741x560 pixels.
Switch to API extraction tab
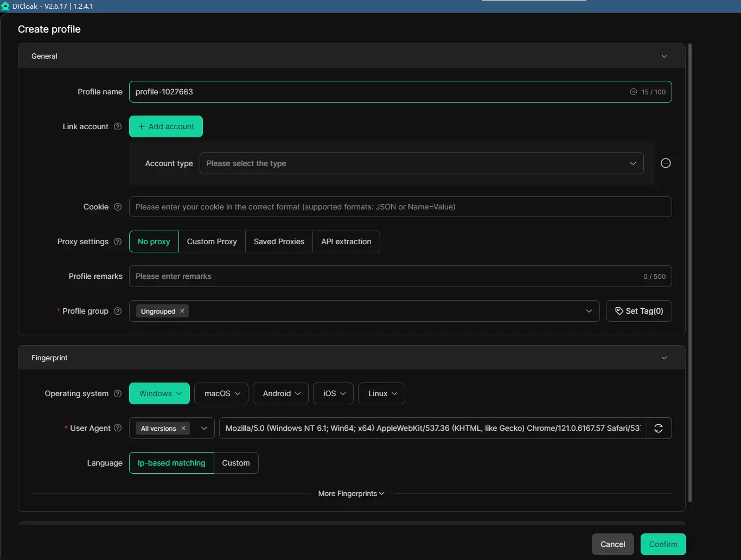tap(346, 241)
